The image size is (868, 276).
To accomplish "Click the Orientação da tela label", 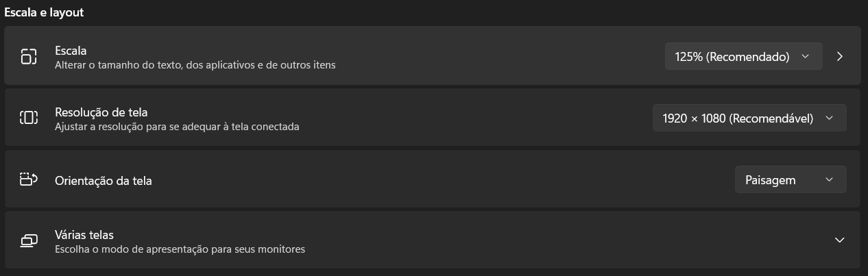I will (104, 181).
